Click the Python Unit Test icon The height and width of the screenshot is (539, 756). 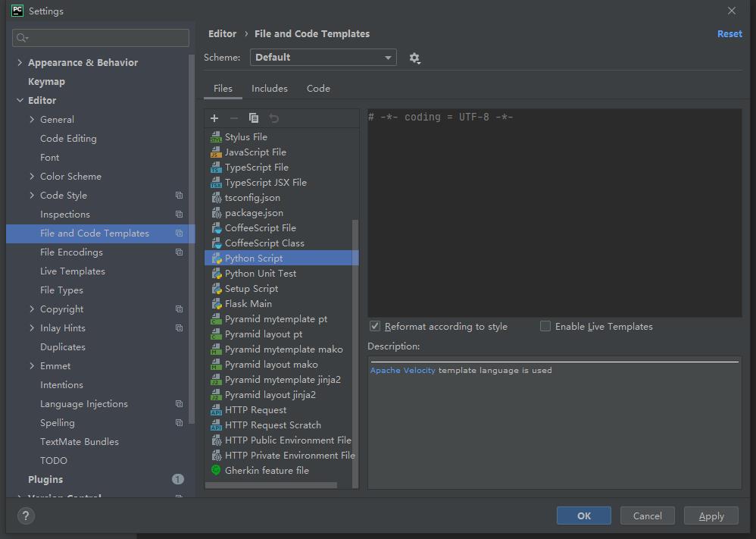[216, 274]
